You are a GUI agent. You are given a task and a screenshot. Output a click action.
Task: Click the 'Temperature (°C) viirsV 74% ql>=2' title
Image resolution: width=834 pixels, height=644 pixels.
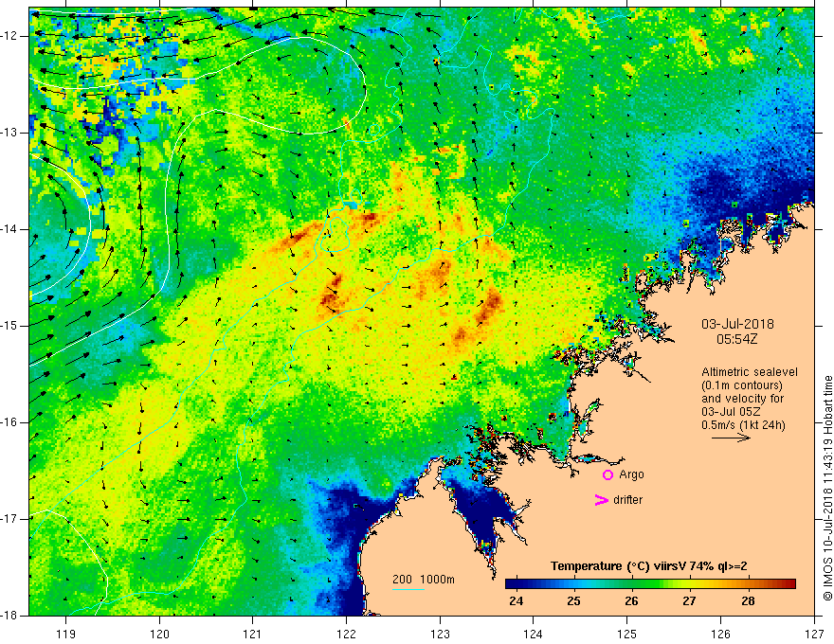click(648, 566)
